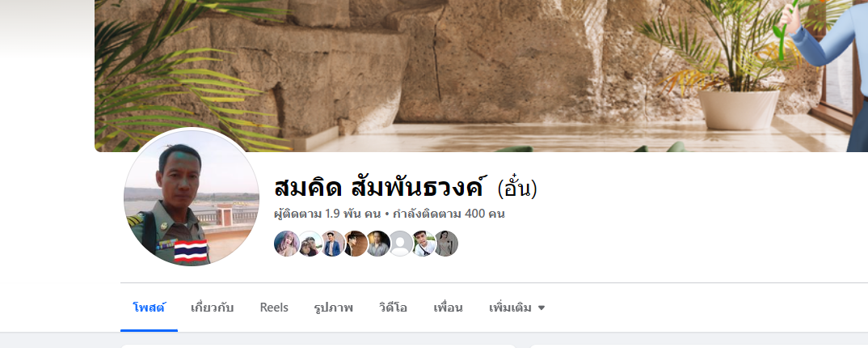The image size is (868, 348).
Task: Open the friend avatar in white shirt
Action: [x=423, y=244]
